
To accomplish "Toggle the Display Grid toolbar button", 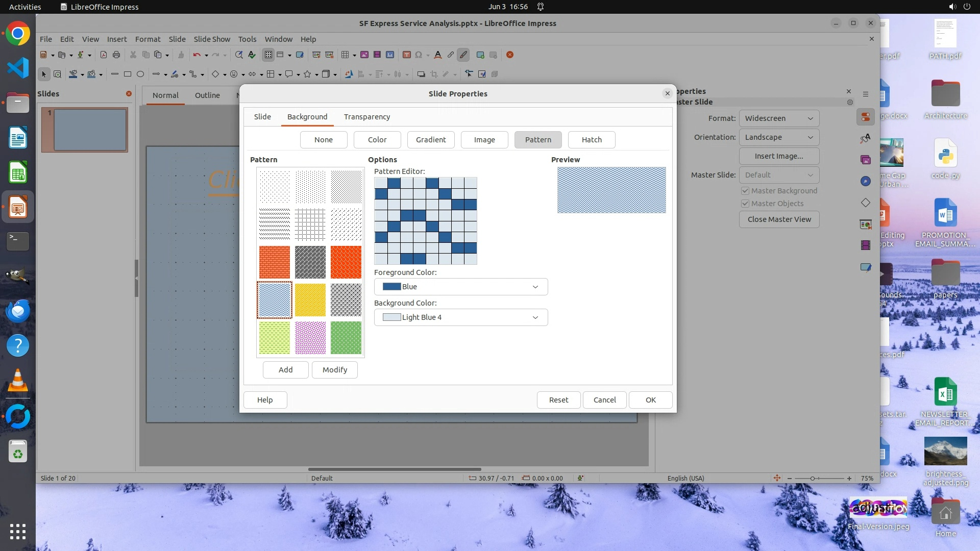I will (x=268, y=55).
